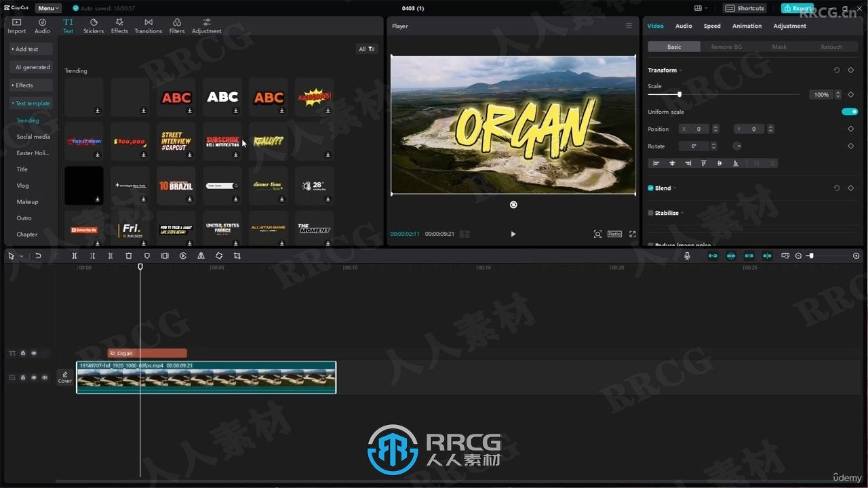Viewport: 868px width, 488px height.
Task: Mute the main video track audio
Action: 45,378
